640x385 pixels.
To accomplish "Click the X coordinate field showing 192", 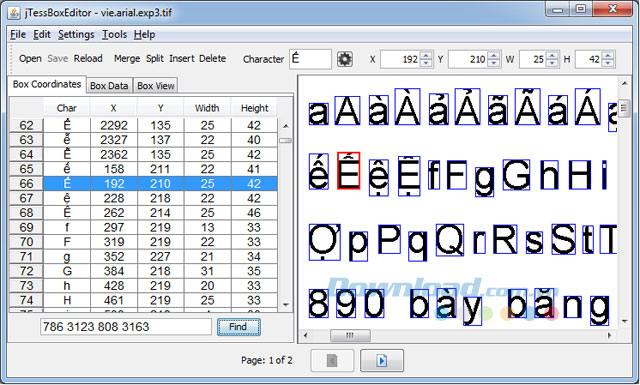I will 400,60.
